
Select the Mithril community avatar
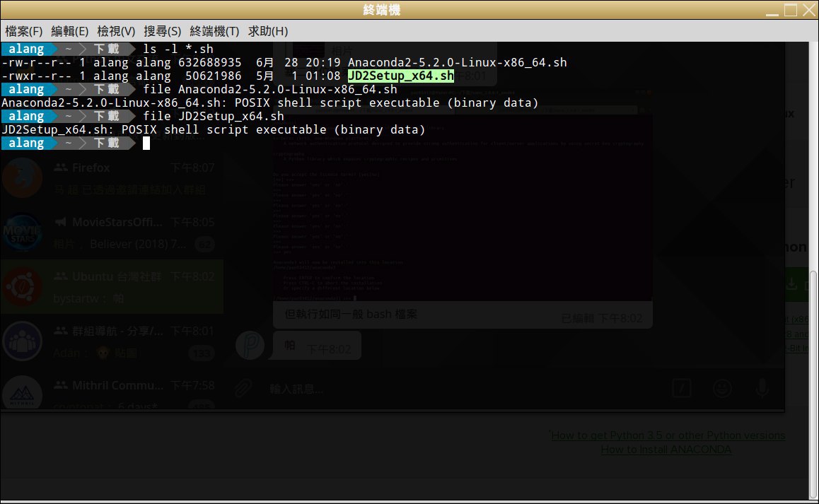coord(22,393)
